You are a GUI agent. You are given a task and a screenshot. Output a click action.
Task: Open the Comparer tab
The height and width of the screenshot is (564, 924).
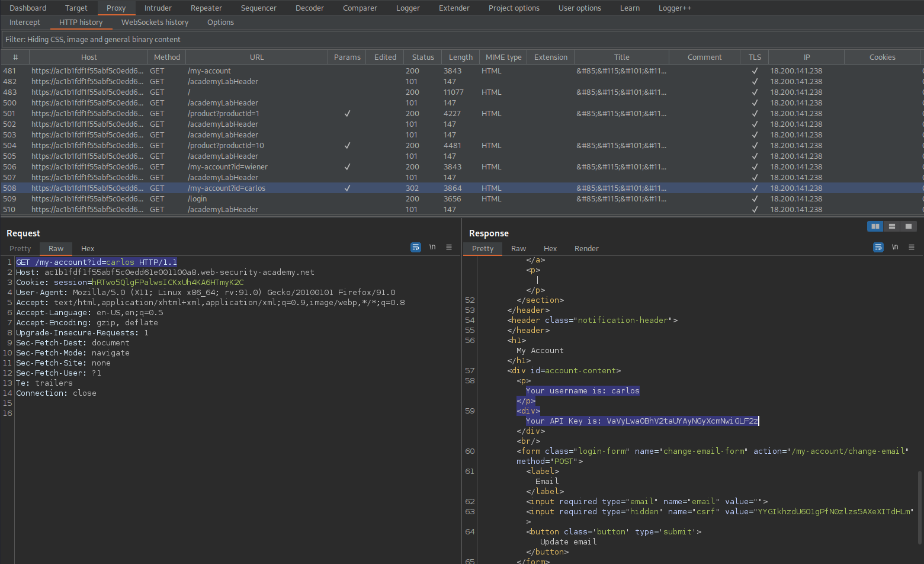coord(360,8)
